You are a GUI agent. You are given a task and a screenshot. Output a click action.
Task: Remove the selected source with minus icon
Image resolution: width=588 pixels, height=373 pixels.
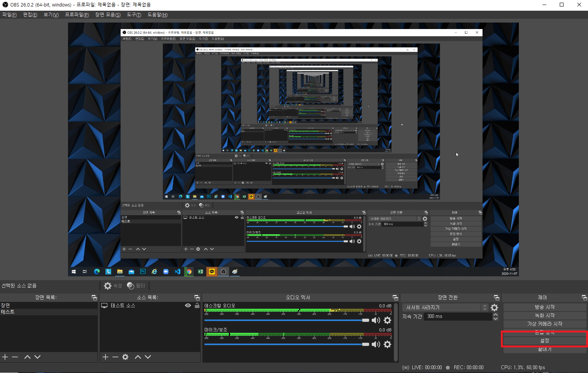coord(115,357)
